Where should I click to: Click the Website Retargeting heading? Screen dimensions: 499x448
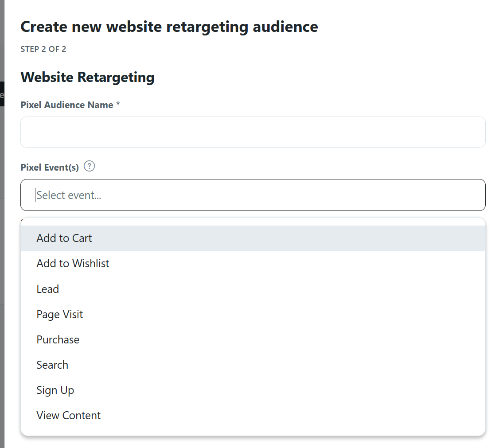pyautogui.click(x=87, y=77)
